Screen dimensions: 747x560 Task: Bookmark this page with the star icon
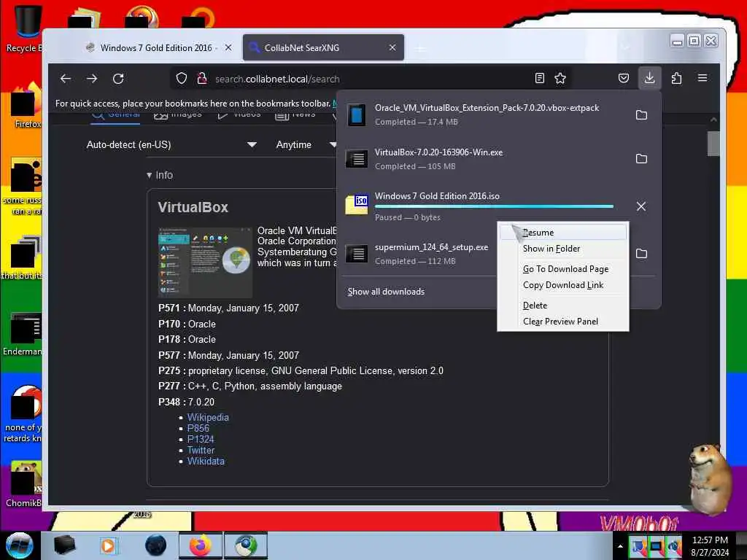tap(560, 78)
